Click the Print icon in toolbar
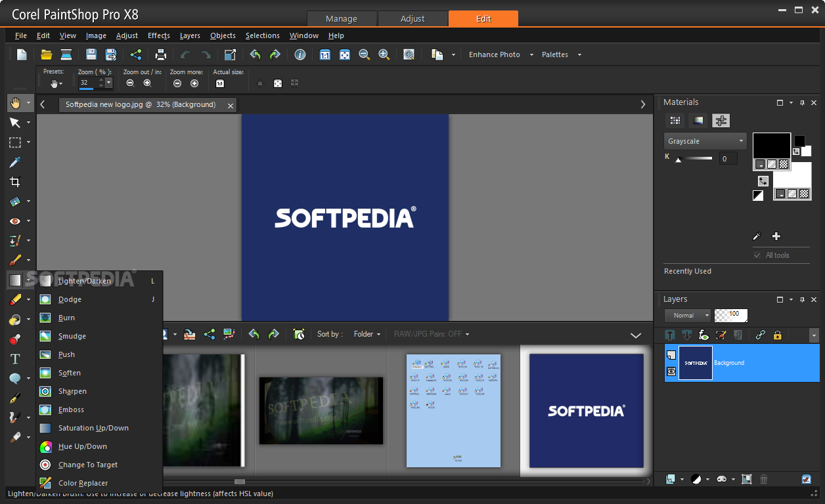Image resolution: width=825 pixels, height=504 pixels. 160,54
